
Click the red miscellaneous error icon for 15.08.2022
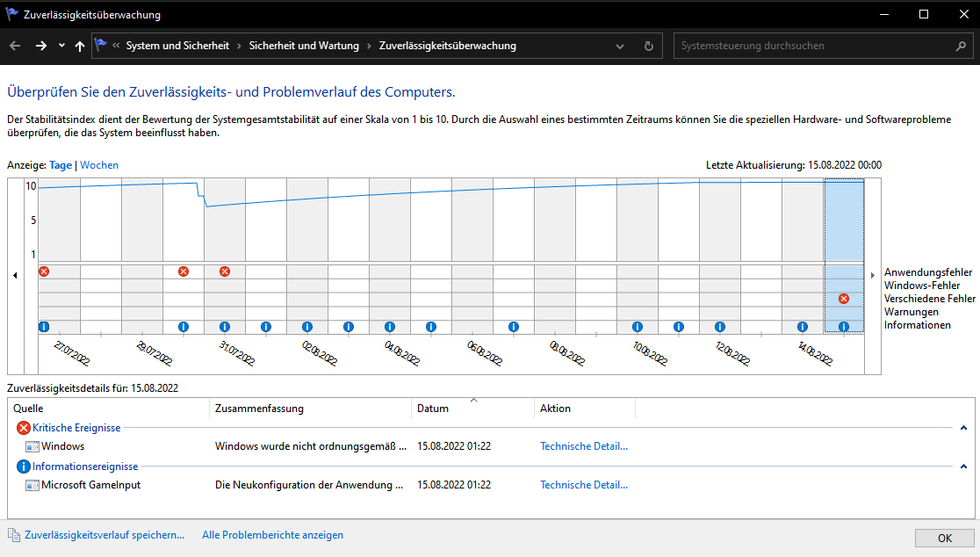(844, 299)
